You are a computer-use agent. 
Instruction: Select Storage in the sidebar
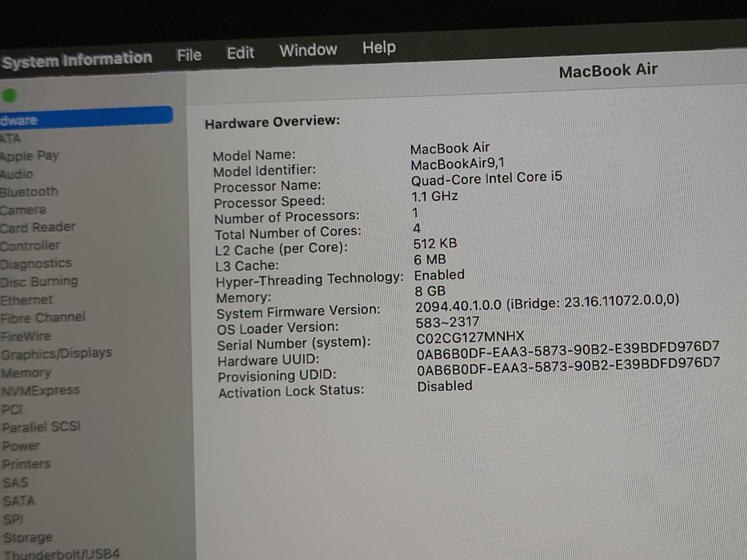(x=28, y=537)
